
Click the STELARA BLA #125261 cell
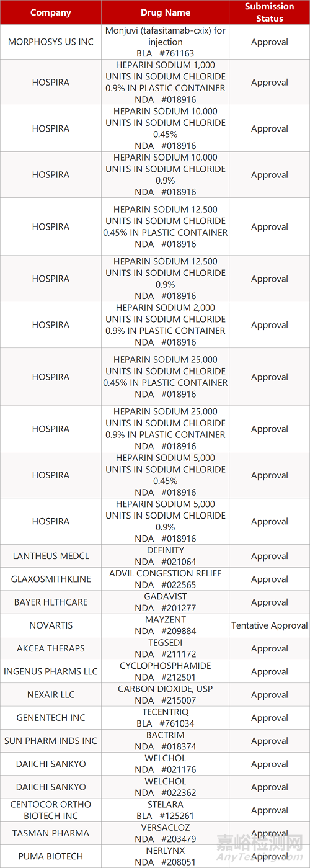coord(166,810)
